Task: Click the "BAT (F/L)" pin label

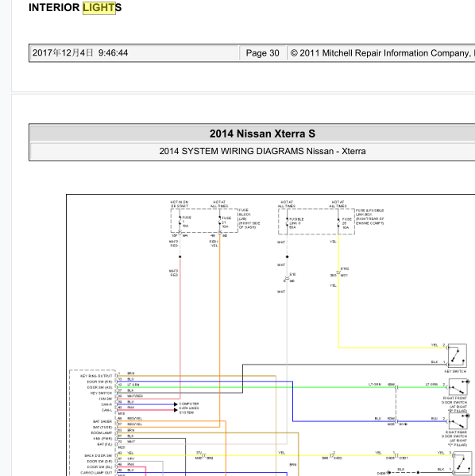Action: [x=105, y=444]
